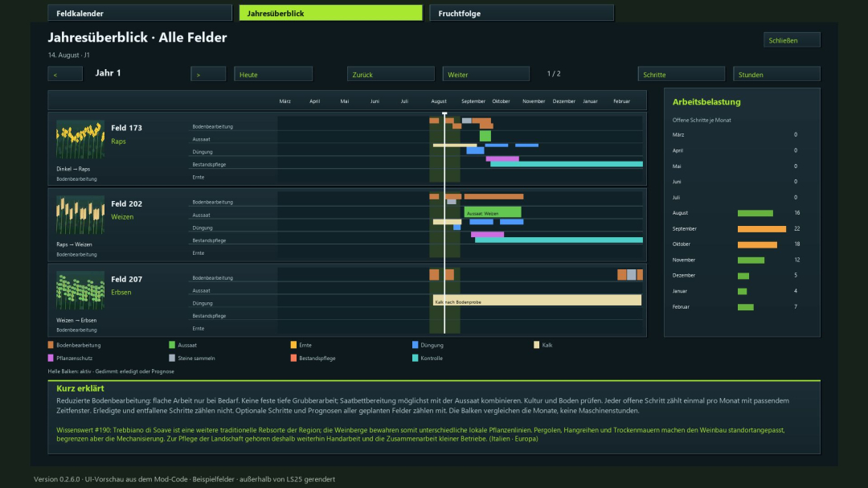
Task: Click the Februar month header in the timeline
Action: [x=621, y=101]
